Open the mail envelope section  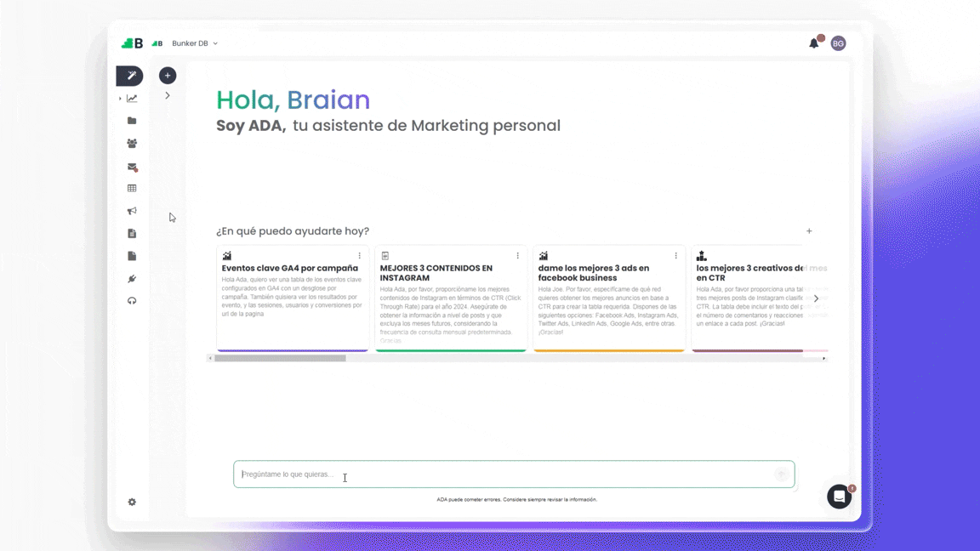(x=132, y=167)
